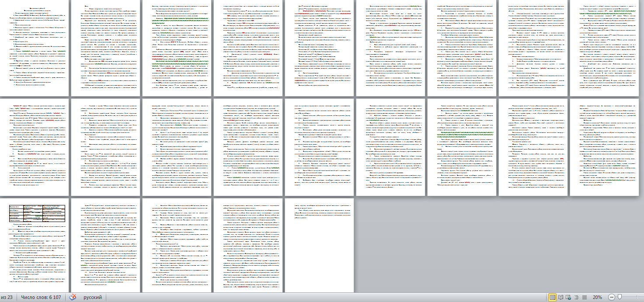Switch to Outline view

[577, 297]
